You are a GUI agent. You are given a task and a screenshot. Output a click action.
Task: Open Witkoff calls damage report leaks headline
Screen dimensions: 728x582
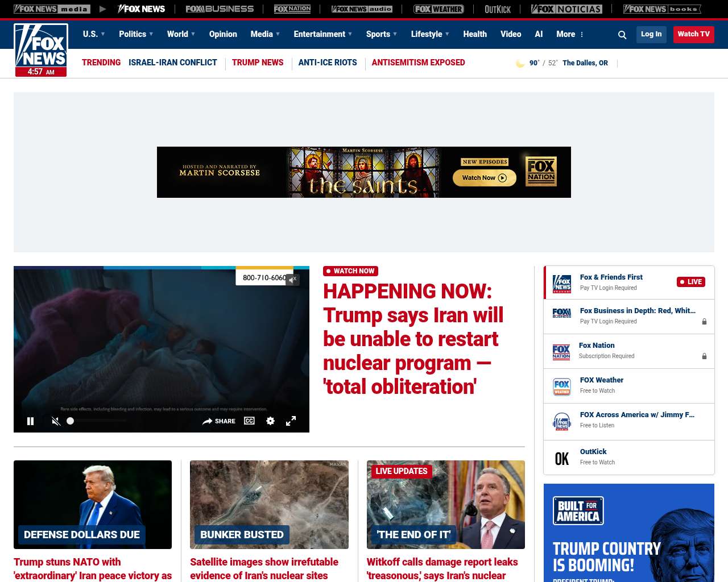click(442, 569)
